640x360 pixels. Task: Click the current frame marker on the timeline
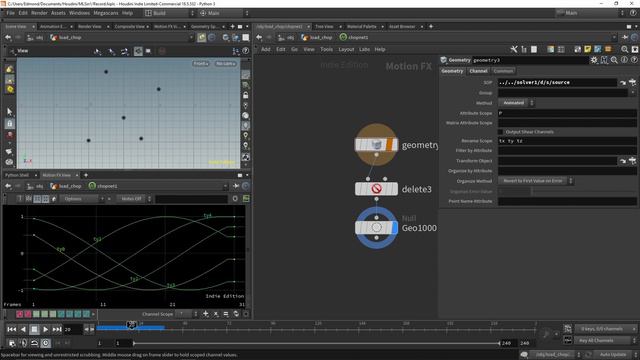point(131,325)
